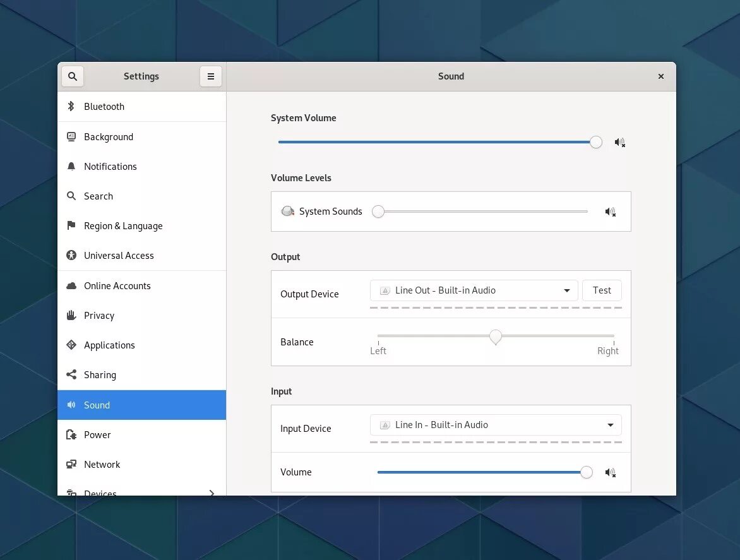The image size is (740, 560).
Task: Click the Network computers icon
Action: tap(71, 464)
